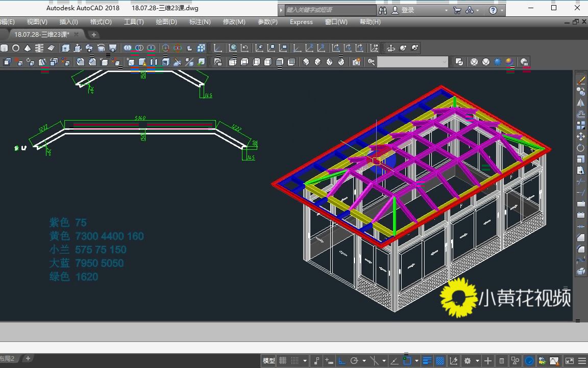
Task: Click the 3D Array icon
Action: (201, 48)
